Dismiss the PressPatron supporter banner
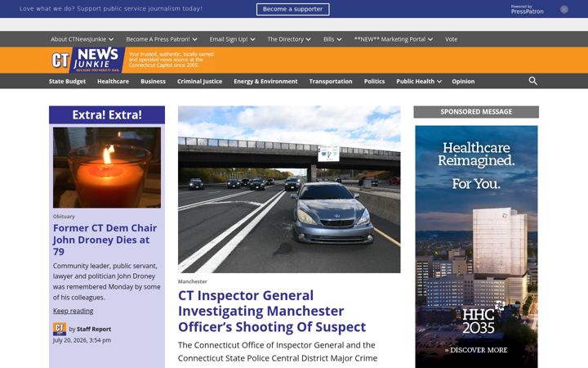588x368 pixels. (564, 9)
